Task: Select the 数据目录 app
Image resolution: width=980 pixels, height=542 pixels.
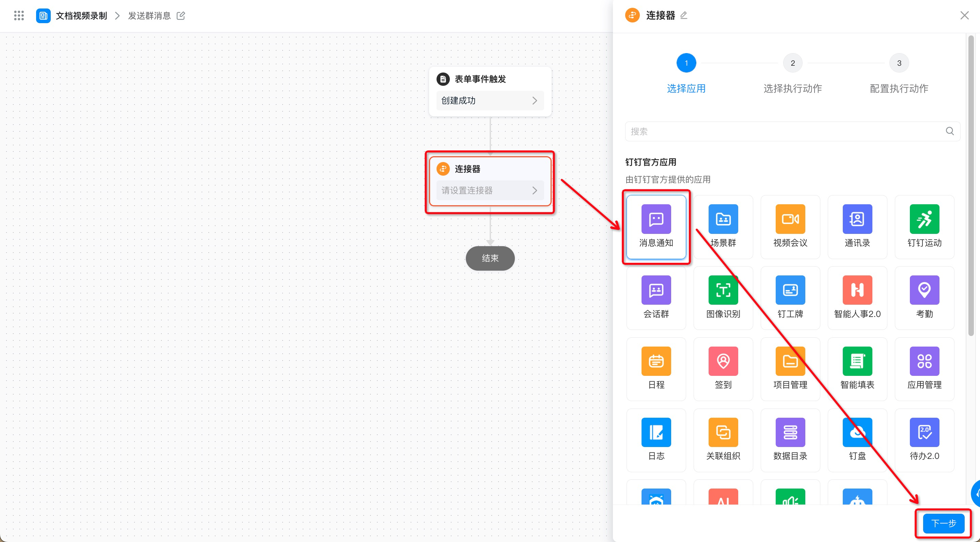Action: pyautogui.click(x=790, y=440)
